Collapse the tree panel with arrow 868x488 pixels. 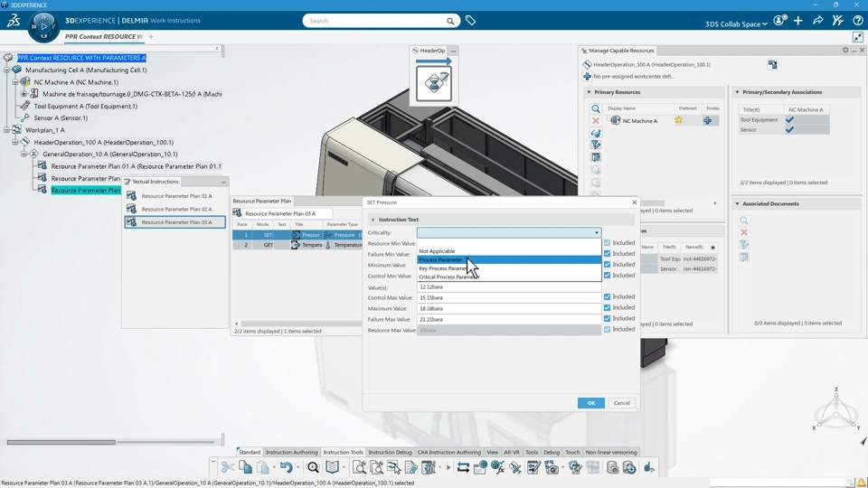(x=217, y=49)
